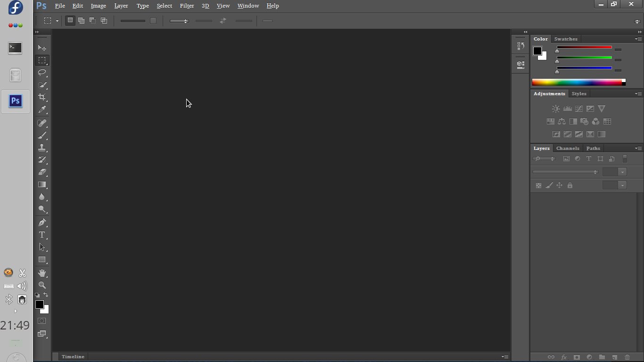Viewport: 644px width, 362px height.
Task: Add a Curves adjustment
Action: 579,109
